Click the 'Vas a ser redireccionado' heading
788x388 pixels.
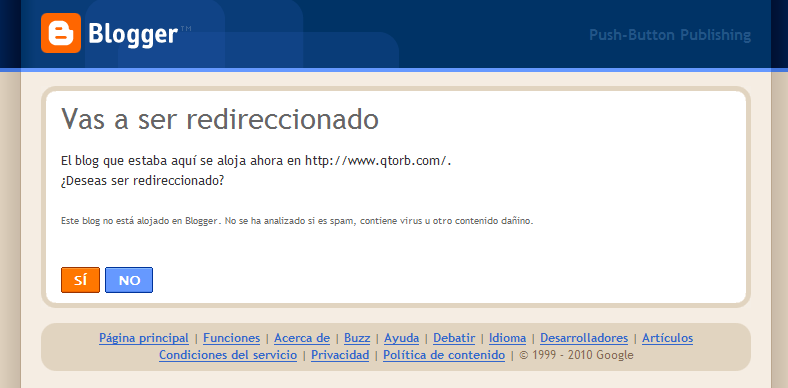tap(220, 120)
